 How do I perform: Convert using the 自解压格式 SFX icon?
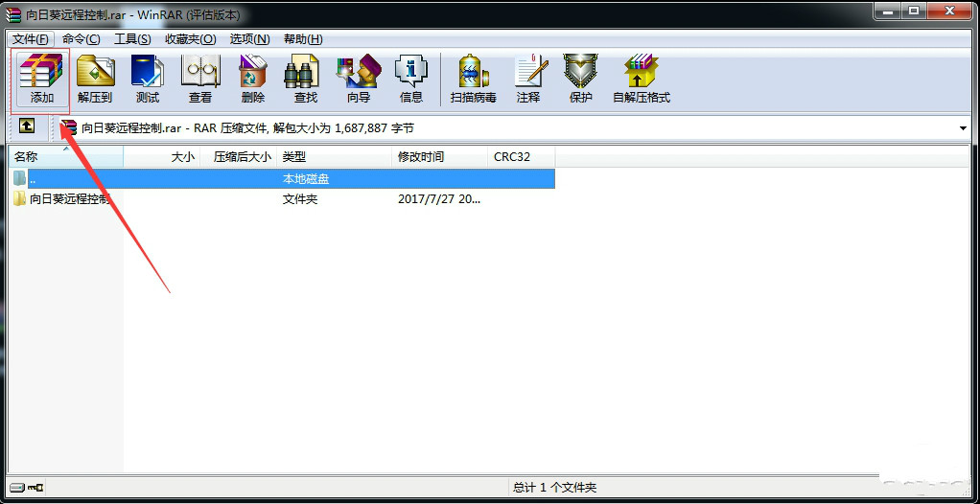[x=642, y=80]
